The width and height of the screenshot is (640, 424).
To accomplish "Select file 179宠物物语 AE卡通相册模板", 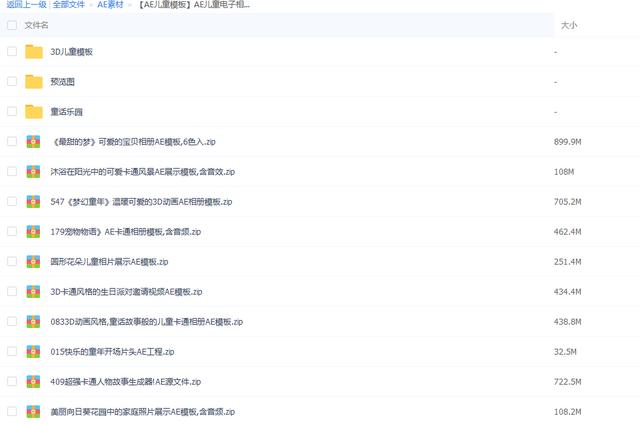I will pos(126,231).
